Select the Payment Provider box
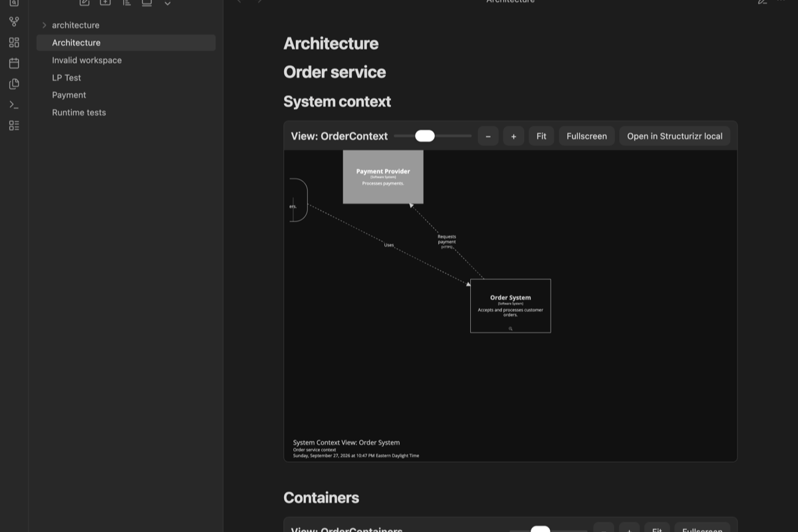Image resolution: width=798 pixels, height=532 pixels. [x=383, y=176]
